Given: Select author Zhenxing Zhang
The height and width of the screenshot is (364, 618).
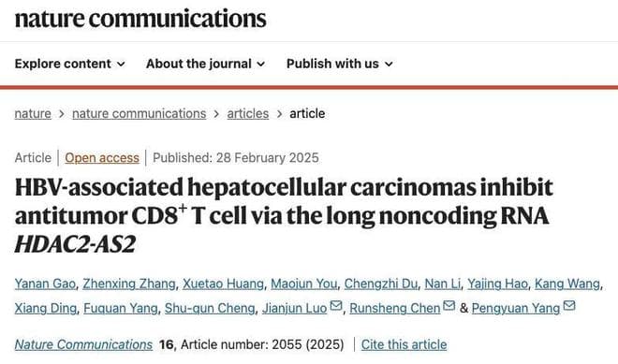Looking at the screenshot, I should (x=129, y=284).
